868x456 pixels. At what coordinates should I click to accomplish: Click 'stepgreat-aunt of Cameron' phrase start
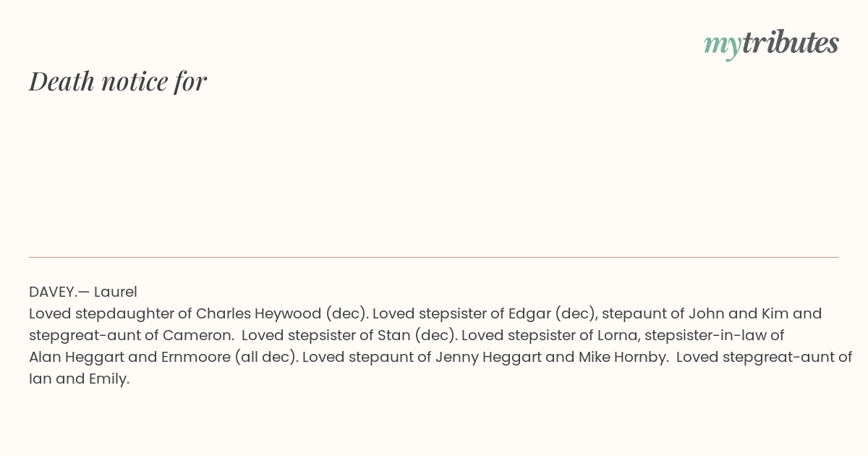tap(129, 335)
